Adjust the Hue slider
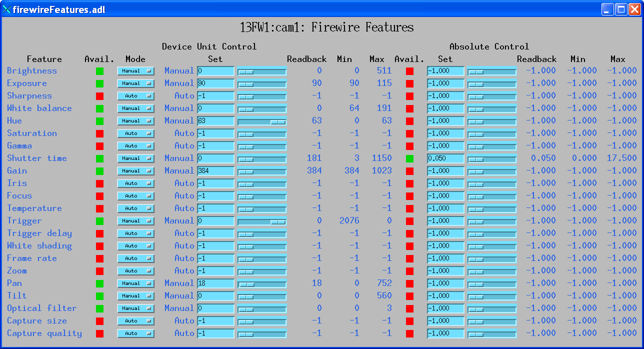Screen dimensions: 644x349 pyautogui.click(x=261, y=120)
